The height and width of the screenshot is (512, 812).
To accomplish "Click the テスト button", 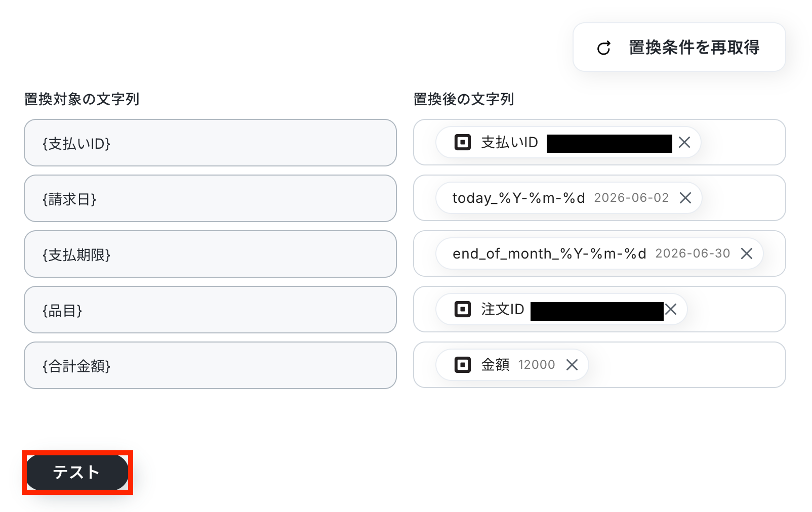I will tap(77, 473).
